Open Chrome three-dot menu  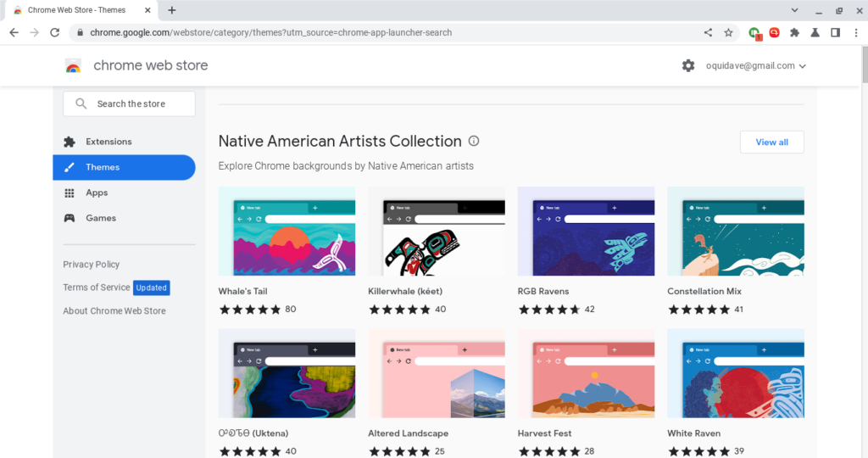(x=856, y=33)
